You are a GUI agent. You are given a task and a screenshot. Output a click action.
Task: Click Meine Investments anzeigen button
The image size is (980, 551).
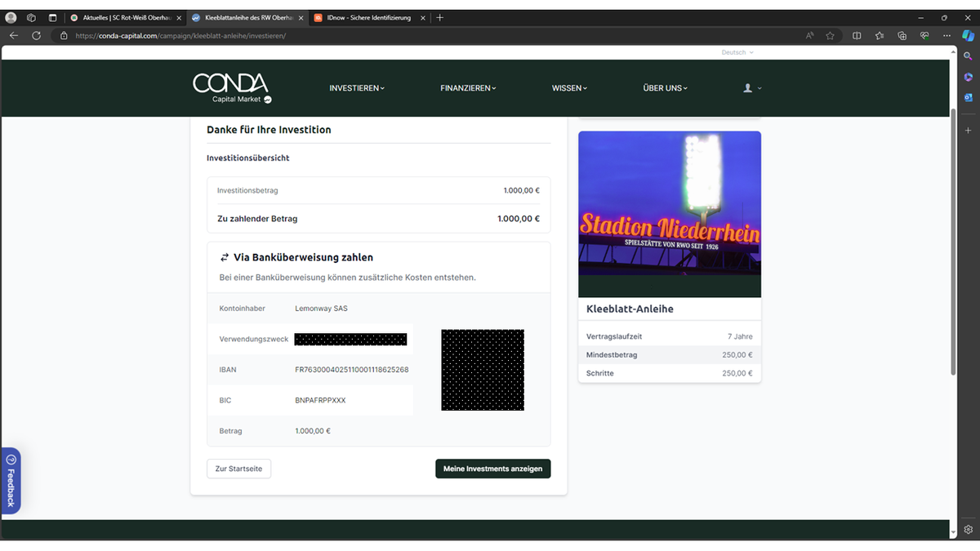click(x=493, y=469)
